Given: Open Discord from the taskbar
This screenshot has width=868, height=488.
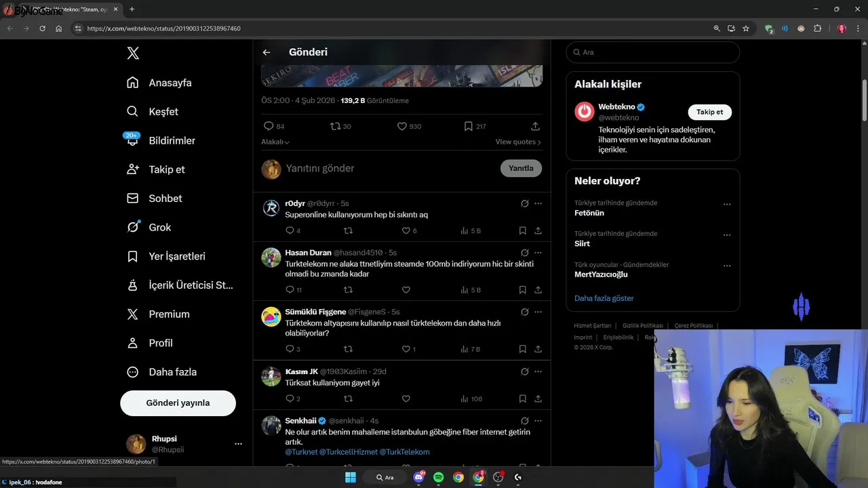Looking at the screenshot, I should (418, 477).
